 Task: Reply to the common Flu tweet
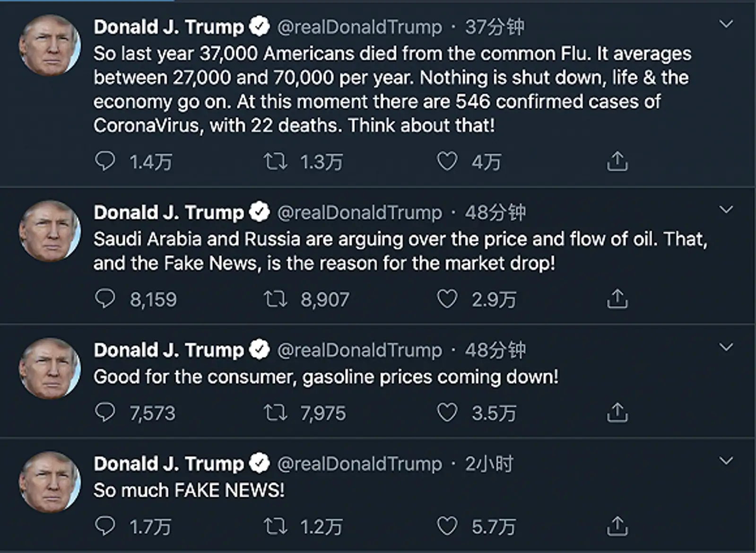pyautogui.click(x=105, y=161)
